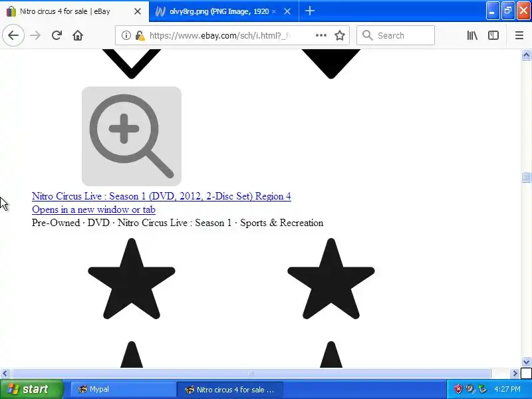
Task: Reload the current eBay page
Action: click(57, 35)
